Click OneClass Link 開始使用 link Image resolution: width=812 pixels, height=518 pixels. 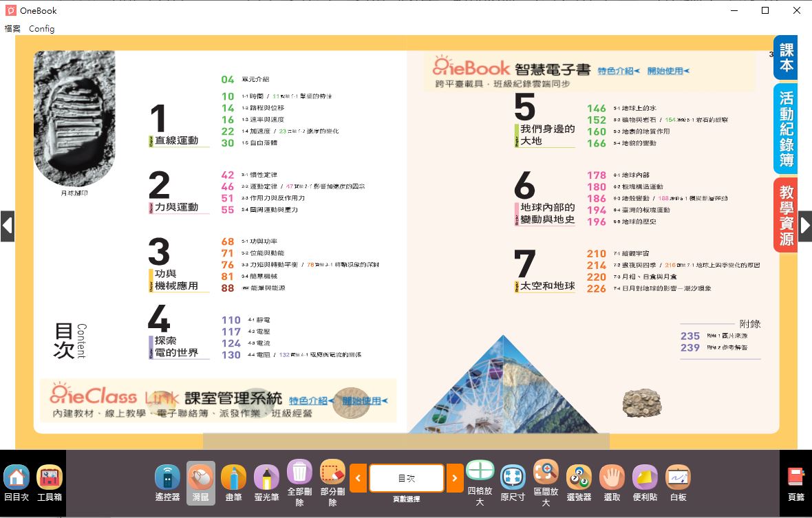point(365,400)
